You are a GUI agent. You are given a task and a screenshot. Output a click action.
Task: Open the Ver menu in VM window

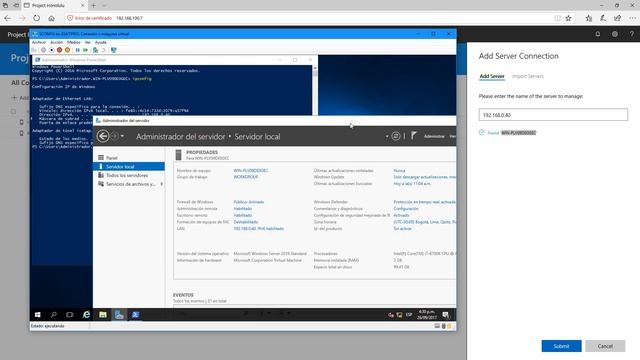[87, 42]
